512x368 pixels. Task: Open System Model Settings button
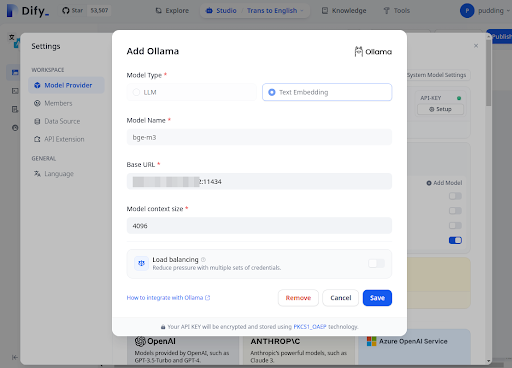pyautogui.click(x=438, y=75)
